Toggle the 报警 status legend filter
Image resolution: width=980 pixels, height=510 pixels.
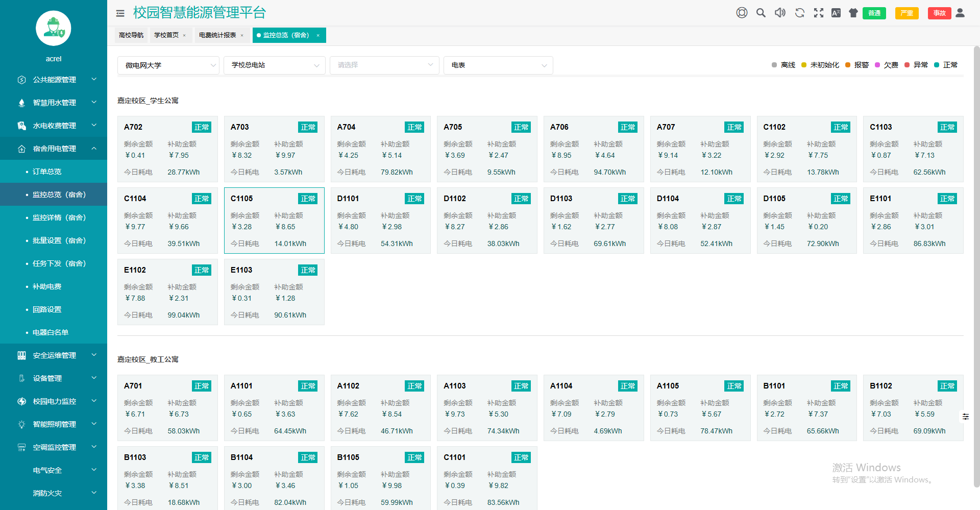click(857, 65)
